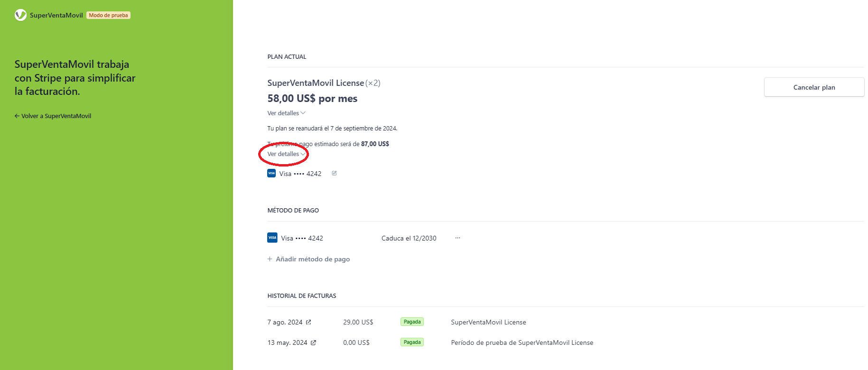Click the Cancelar plan button

point(814,87)
